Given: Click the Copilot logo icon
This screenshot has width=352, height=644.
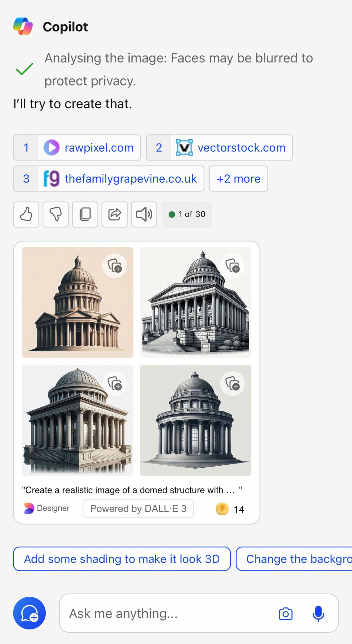Looking at the screenshot, I should tap(23, 26).
